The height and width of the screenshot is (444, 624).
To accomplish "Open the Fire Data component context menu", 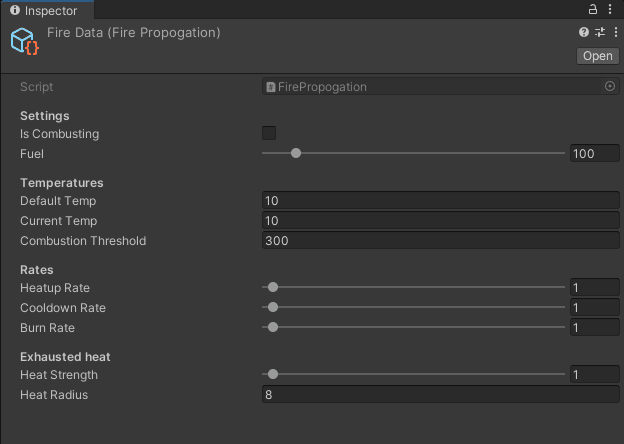I will [615, 32].
